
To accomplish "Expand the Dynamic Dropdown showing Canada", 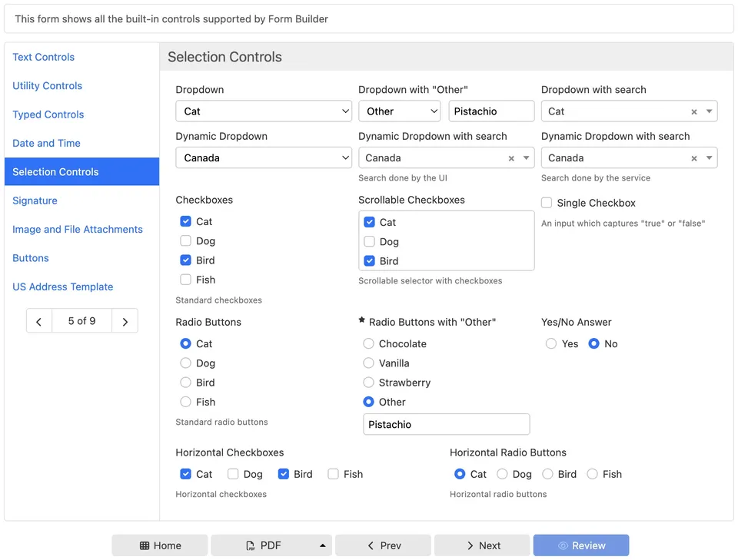I will (264, 157).
